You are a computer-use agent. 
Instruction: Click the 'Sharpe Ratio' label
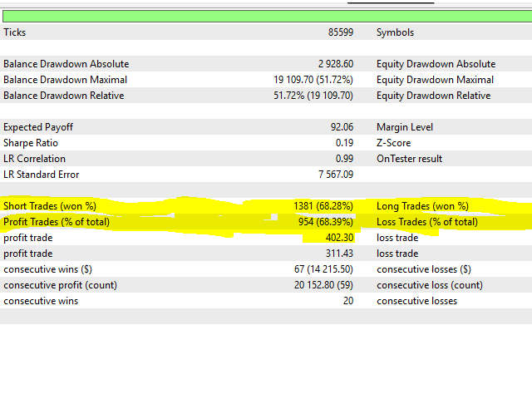31,143
